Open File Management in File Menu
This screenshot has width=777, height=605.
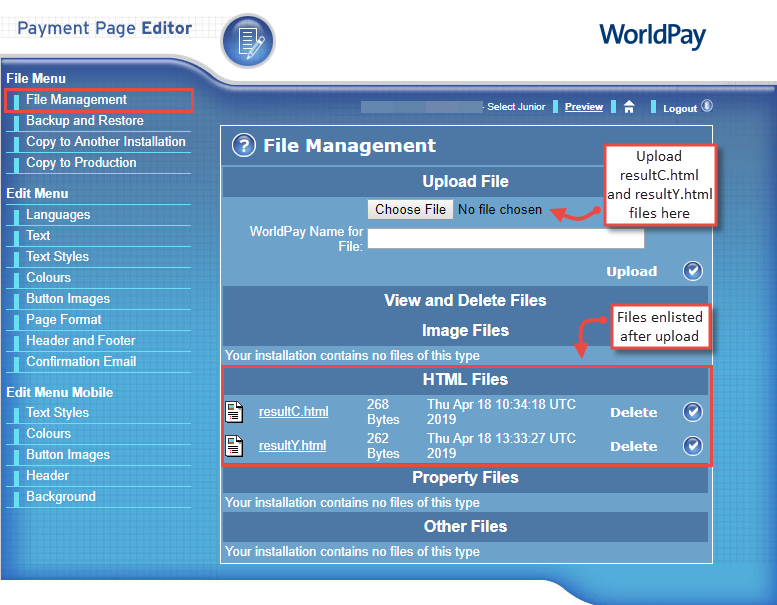click(x=76, y=100)
